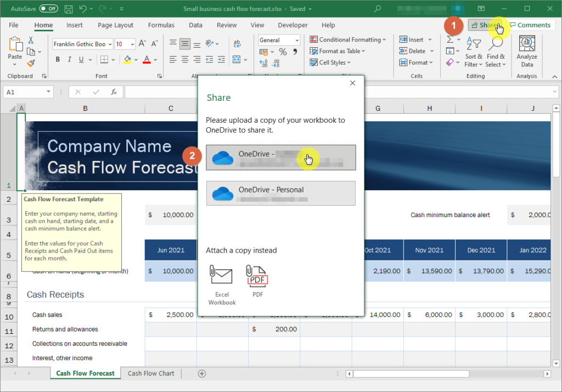Open the Review tab
562x392 pixels.
[x=227, y=25]
